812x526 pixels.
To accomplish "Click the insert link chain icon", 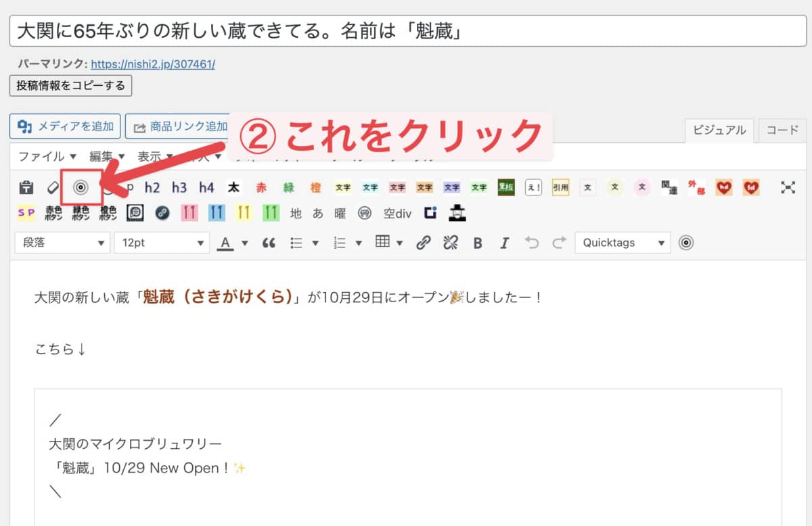I will (x=424, y=243).
